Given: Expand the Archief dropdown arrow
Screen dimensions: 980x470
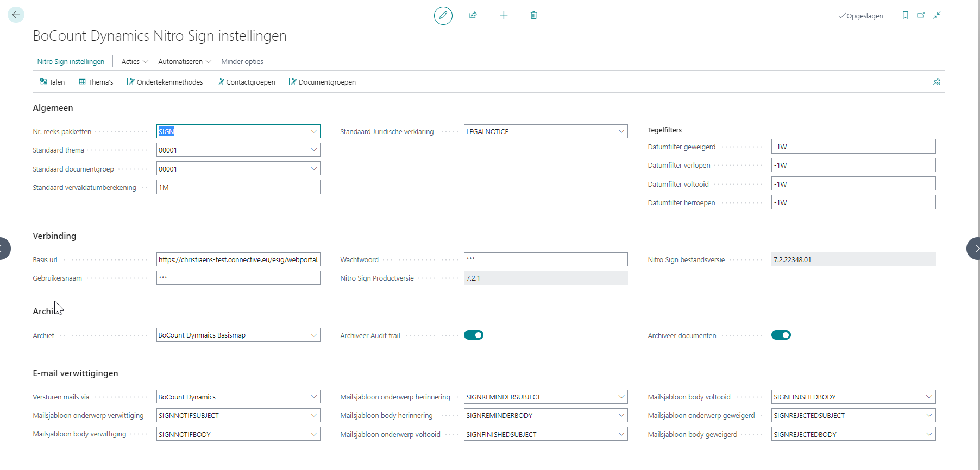Looking at the screenshot, I should point(313,335).
